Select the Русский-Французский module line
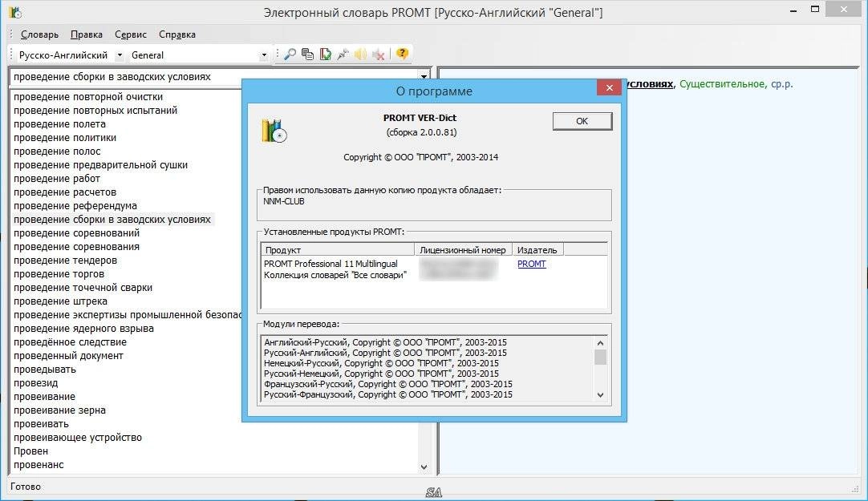868x501 pixels. point(388,395)
